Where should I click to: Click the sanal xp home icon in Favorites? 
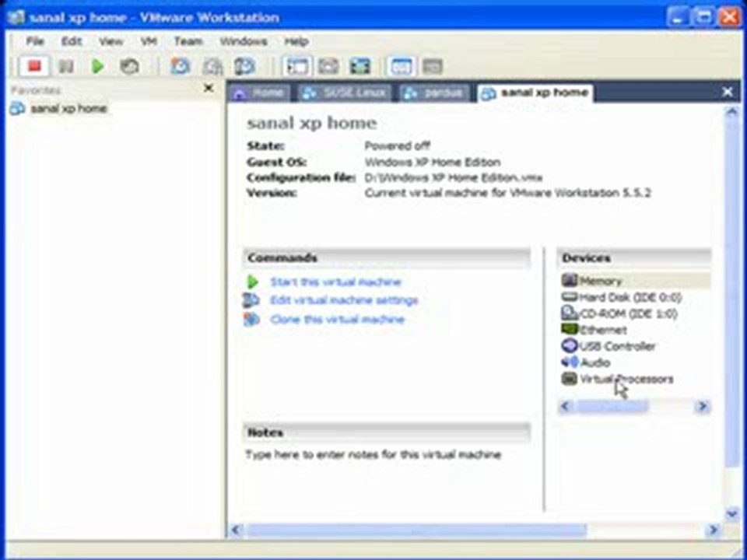click(x=17, y=109)
